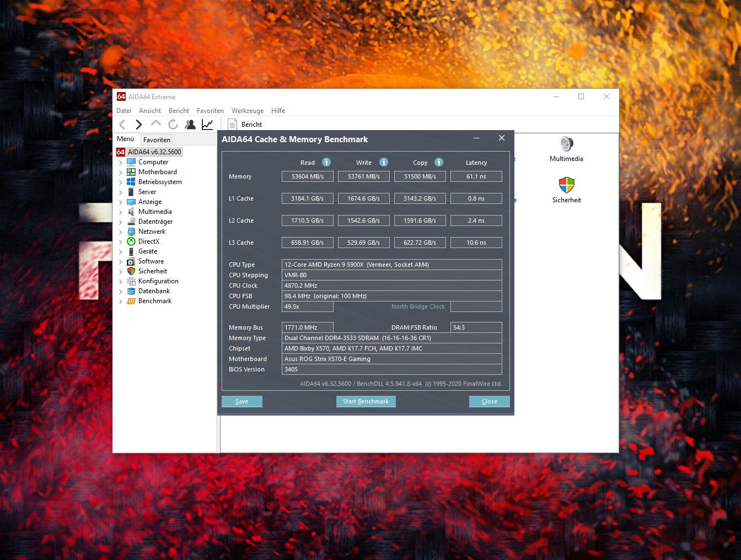Viewport: 741px width, 560px height.
Task: Select Sicherheit in the tree
Action: pyautogui.click(x=153, y=271)
